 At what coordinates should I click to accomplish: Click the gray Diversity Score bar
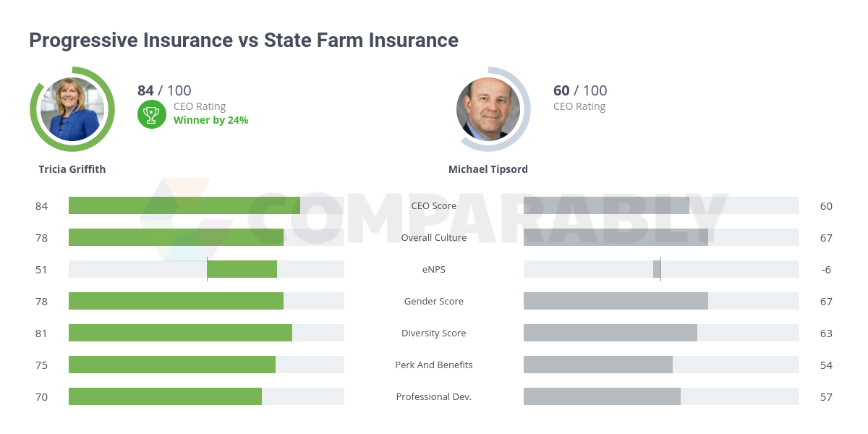click(x=610, y=333)
